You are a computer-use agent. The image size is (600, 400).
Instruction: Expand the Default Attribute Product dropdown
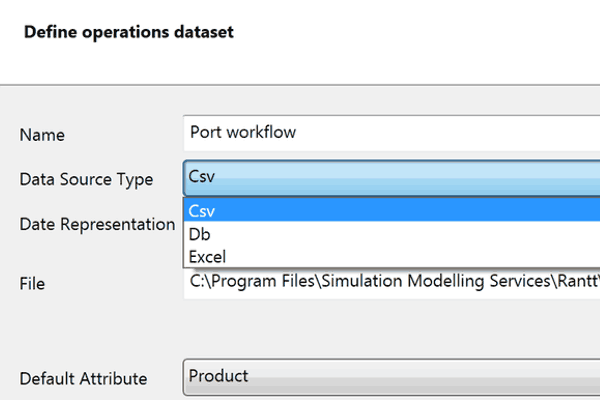point(390,377)
